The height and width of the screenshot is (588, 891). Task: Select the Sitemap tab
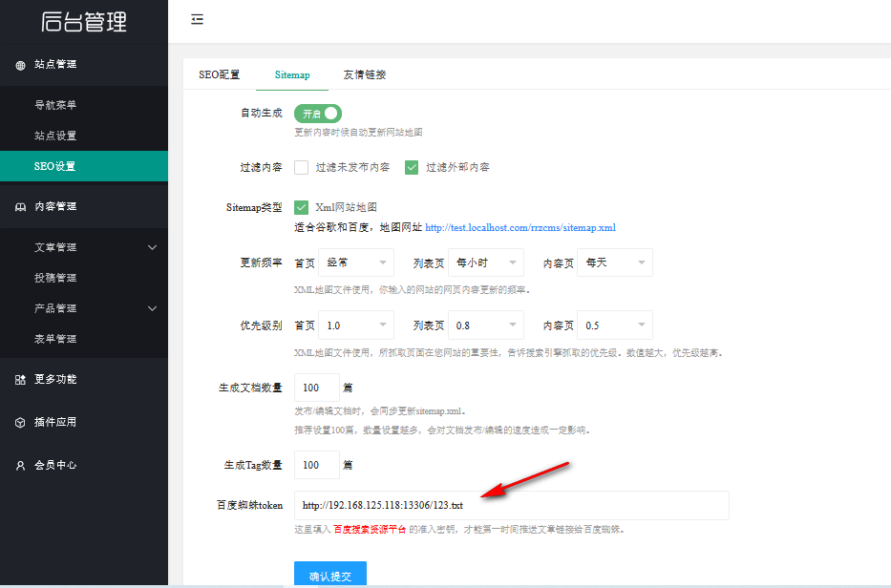click(292, 74)
